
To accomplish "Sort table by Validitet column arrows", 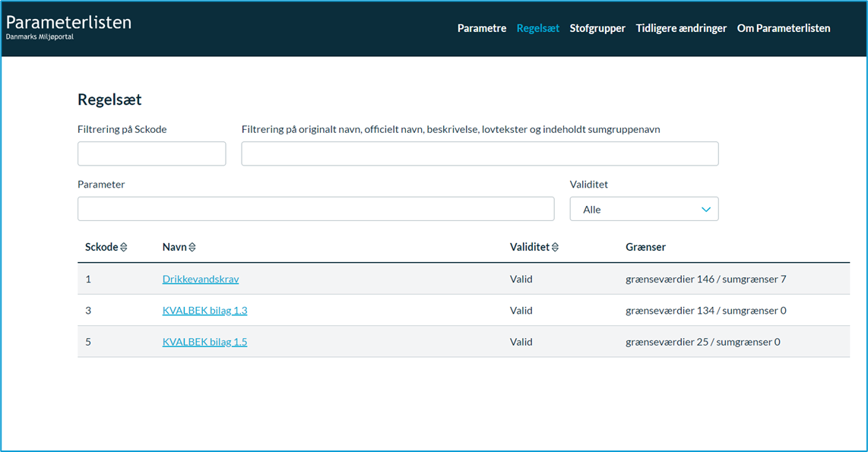I will tap(556, 248).
